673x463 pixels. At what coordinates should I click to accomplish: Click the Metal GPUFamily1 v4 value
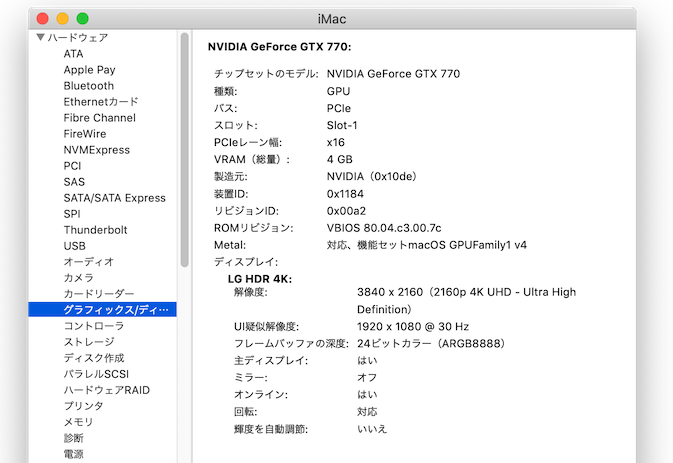[x=427, y=245]
